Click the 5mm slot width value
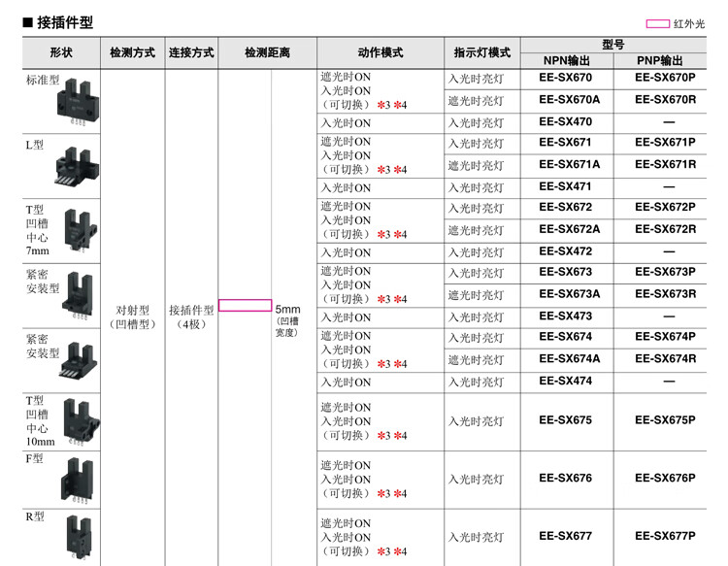 tap(288, 310)
